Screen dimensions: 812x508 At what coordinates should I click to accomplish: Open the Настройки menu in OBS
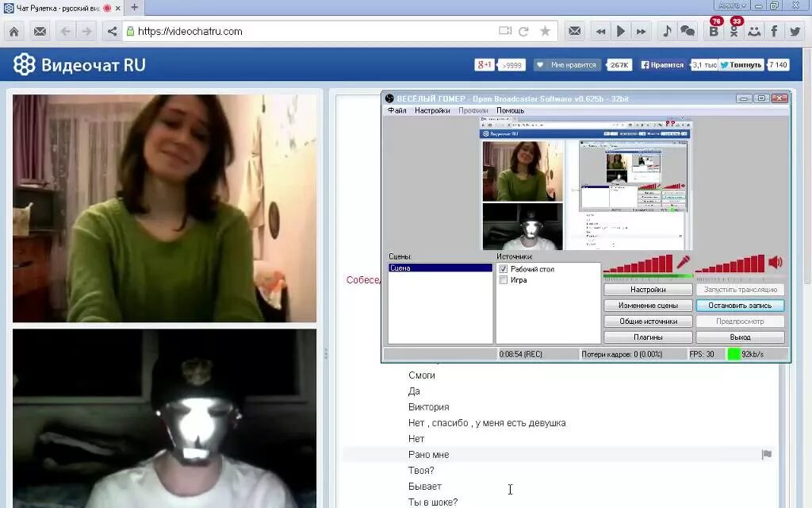coord(432,110)
